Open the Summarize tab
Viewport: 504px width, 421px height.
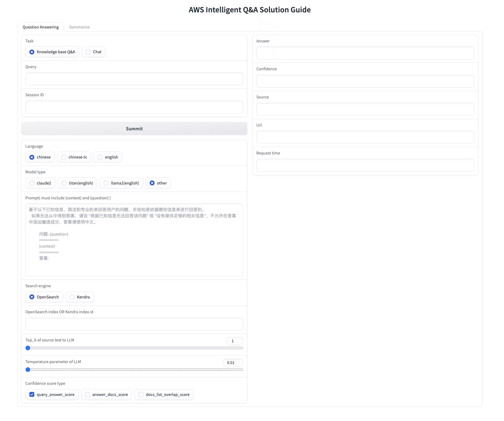pyautogui.click(x=79, y=27)
